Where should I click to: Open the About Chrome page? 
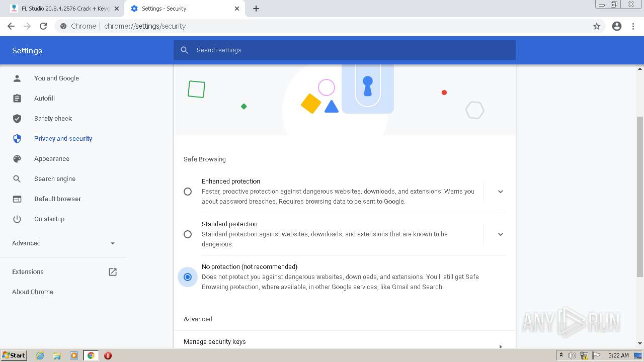click(x=33, y=292)
